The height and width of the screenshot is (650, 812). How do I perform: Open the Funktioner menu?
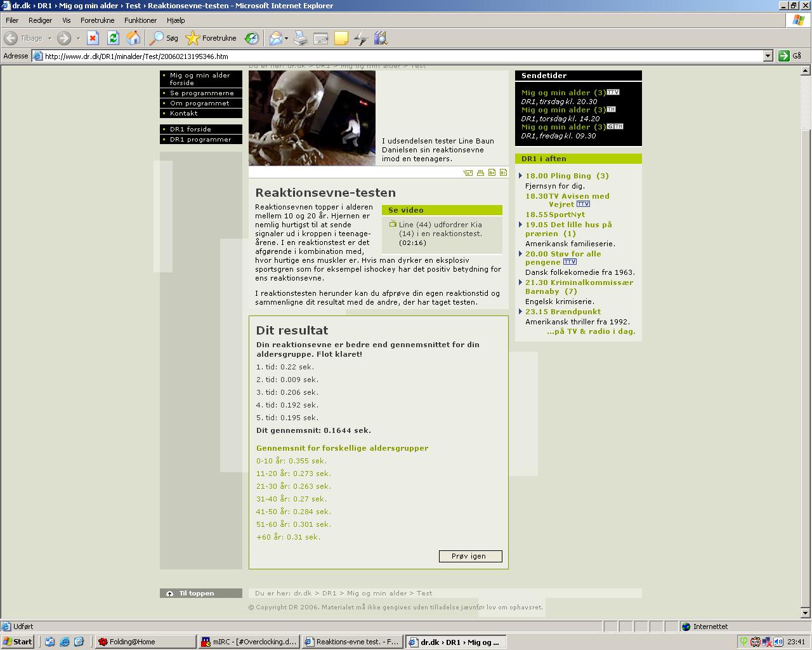tap(141, 20)
